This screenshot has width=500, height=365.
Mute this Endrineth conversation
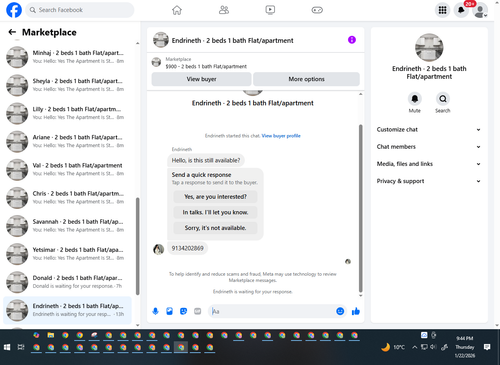point(415,99)
